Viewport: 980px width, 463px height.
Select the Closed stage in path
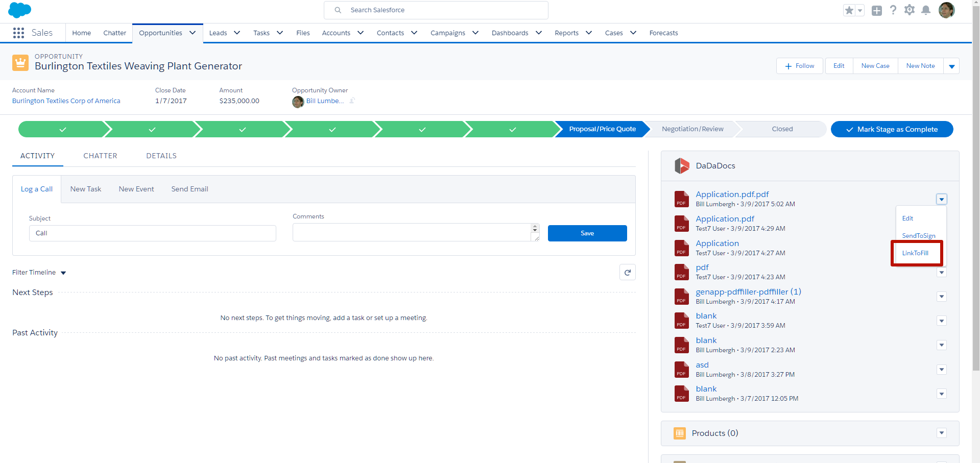pos(782,129)
